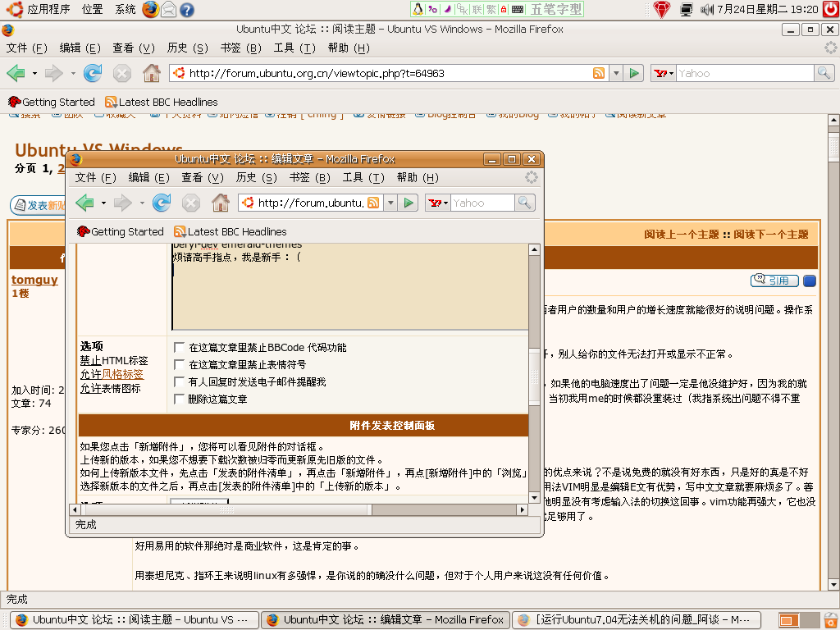This screenshot has width=840, height=630.
Task: Open tomguy user profile link
Action: click(x=34, y=280)
